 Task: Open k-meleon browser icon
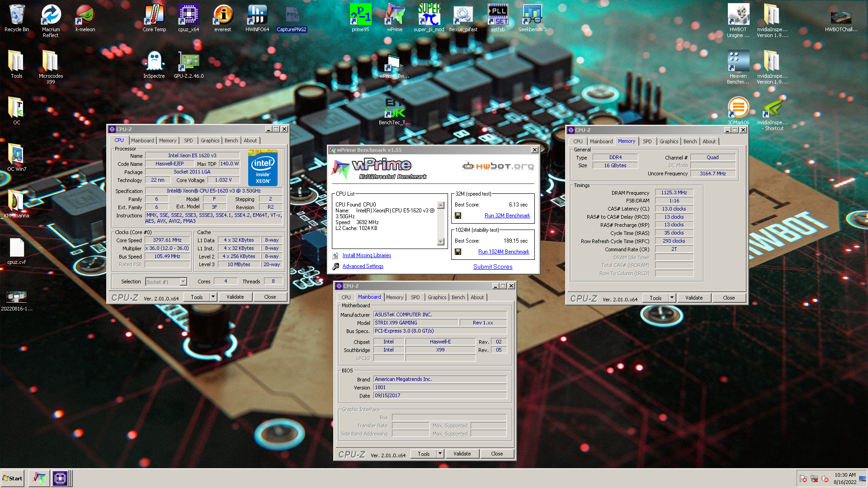click(x=85, y=18)
